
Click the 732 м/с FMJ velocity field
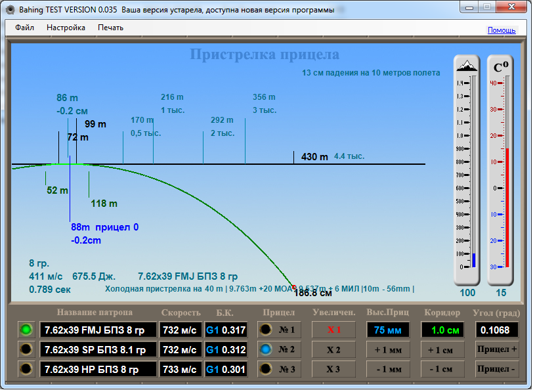click(x=180, y=330)
